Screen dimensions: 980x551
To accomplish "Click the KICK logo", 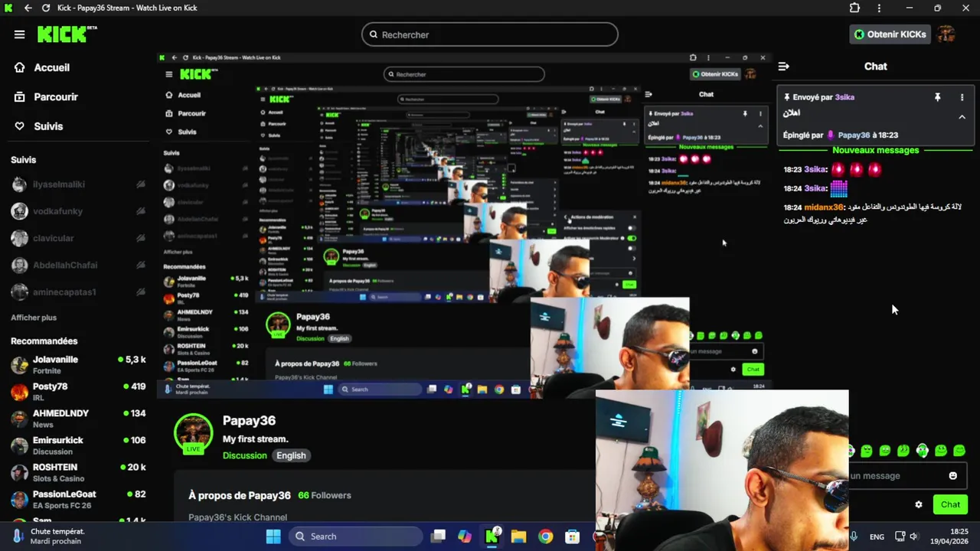I will pyautogui.click(x=67, y=34).
